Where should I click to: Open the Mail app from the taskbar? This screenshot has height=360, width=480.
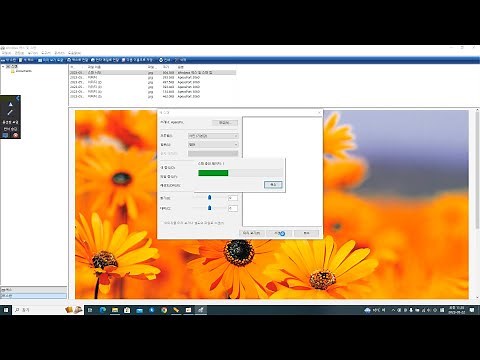[140, 310]
